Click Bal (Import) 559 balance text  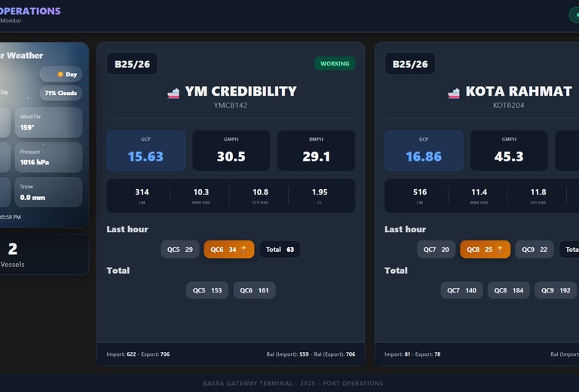tap(287, 354)
